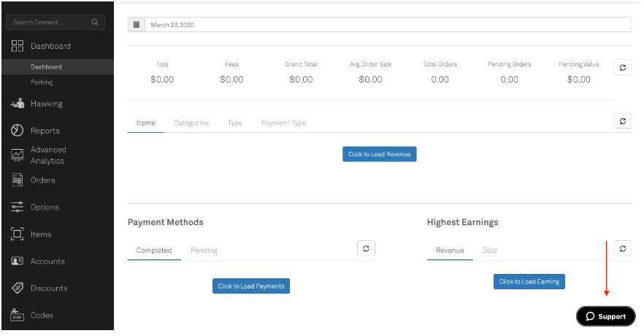Switch to the Payment Type tab
The height and width of the screenshot is (336, 644).
283,123
